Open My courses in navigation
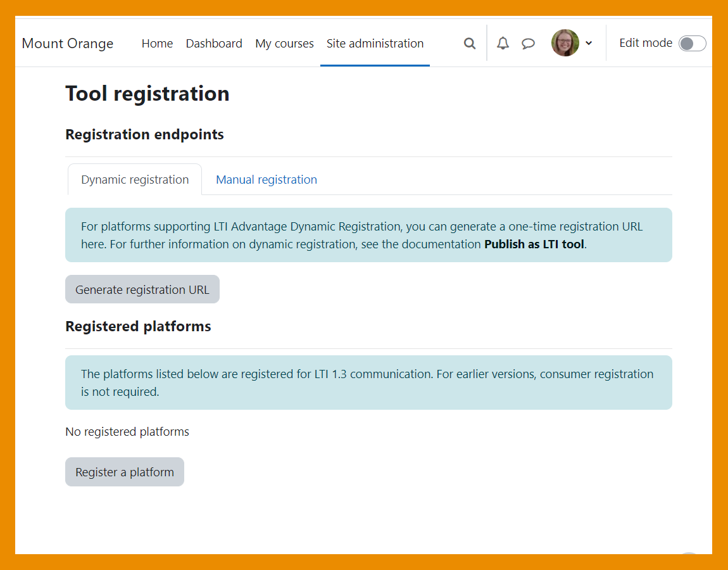728x570 pixels. point(284,43)
